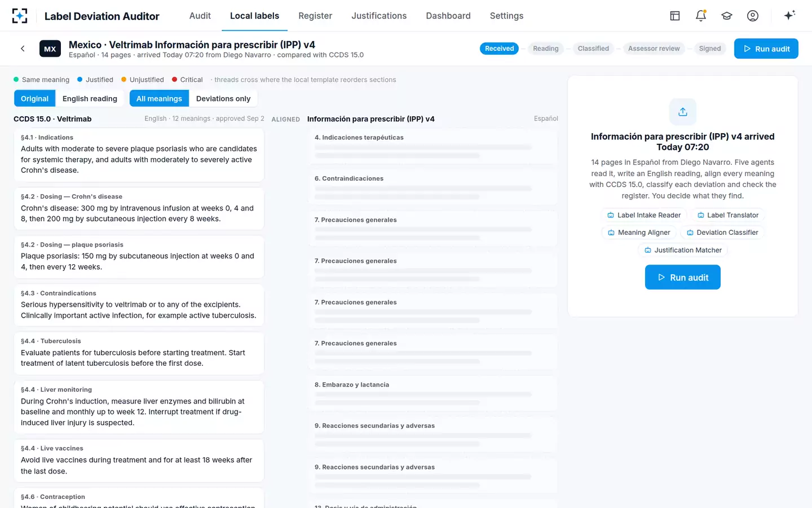Screen dimensions: 812x508
Task: Click the Deviation Classifier agent chip
Action: (722, 233)
